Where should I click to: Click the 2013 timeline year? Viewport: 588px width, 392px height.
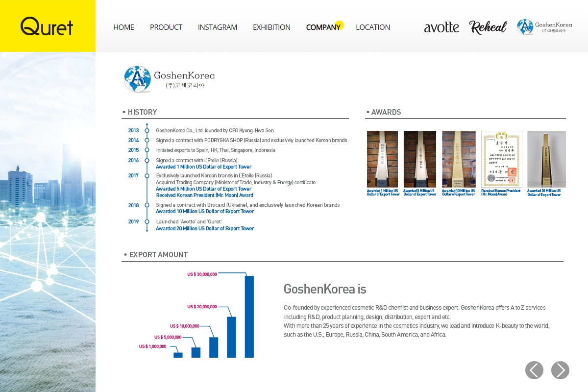point(134,131)
